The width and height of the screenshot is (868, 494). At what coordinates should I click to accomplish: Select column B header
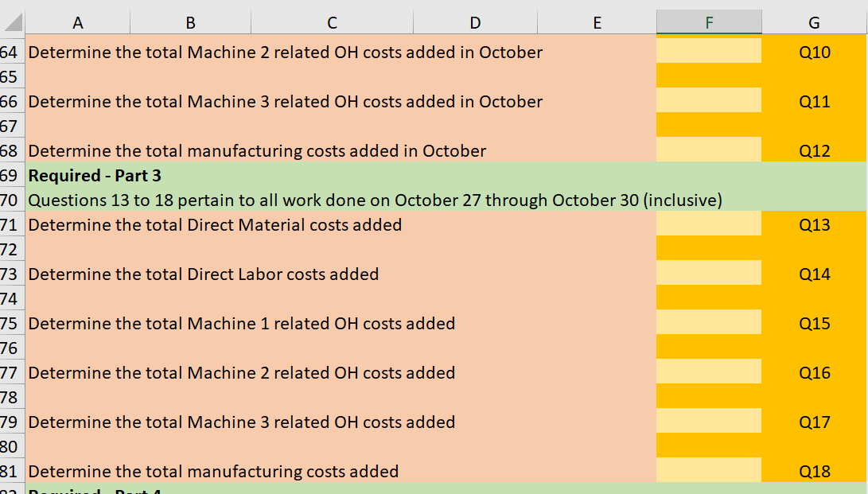[190, 21]
